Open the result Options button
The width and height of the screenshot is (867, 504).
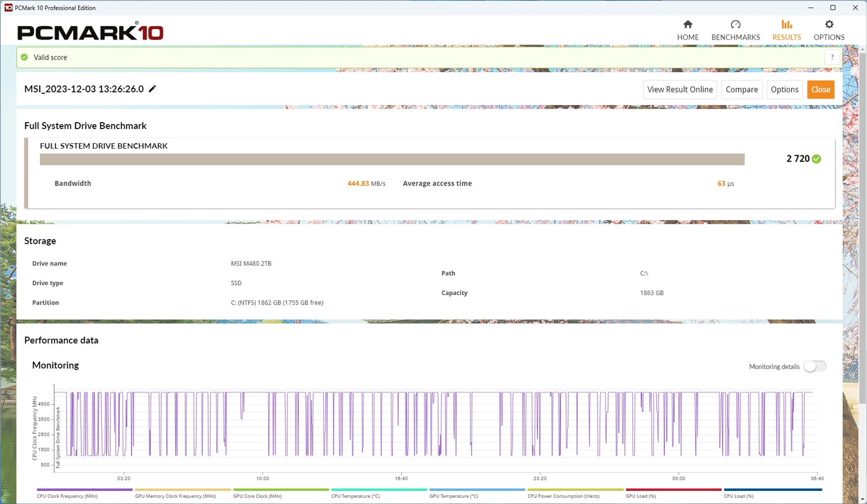pyautogui.click(x=785, y=89)
